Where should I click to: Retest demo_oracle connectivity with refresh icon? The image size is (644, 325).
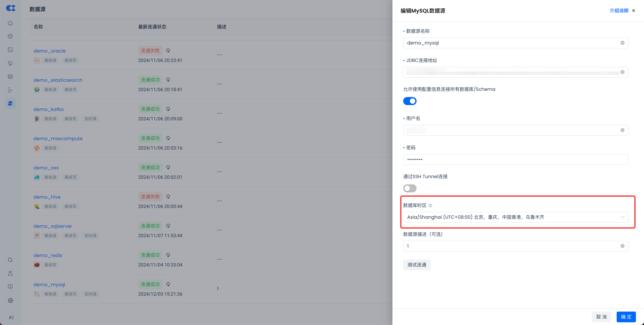pyautogui.click(x=168, y=51)
